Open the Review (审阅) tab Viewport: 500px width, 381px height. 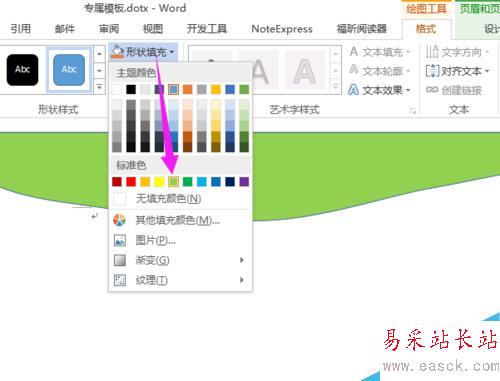[109, 29]
